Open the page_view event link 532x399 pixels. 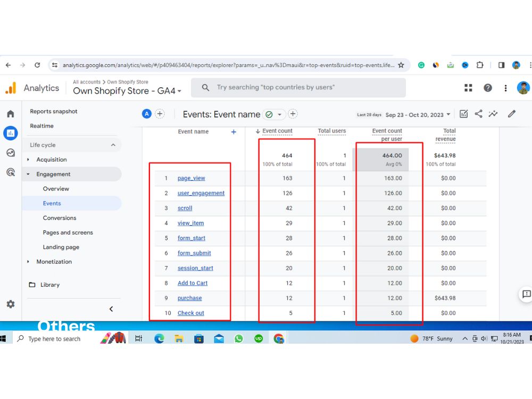192,178
